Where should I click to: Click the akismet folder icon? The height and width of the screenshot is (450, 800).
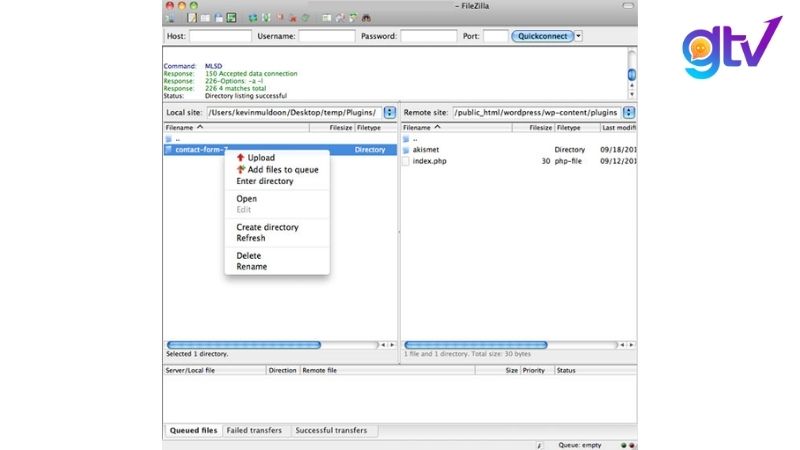point(406,149)
